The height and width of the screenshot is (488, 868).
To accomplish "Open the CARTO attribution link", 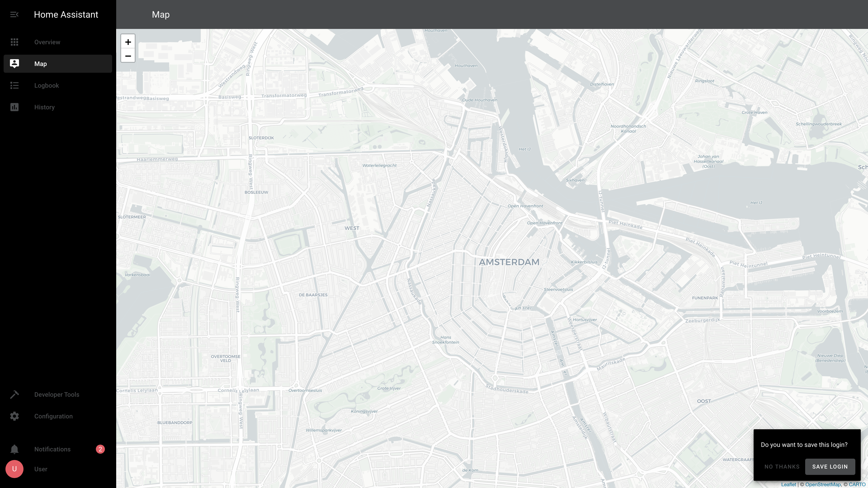I will coord(857,484).
